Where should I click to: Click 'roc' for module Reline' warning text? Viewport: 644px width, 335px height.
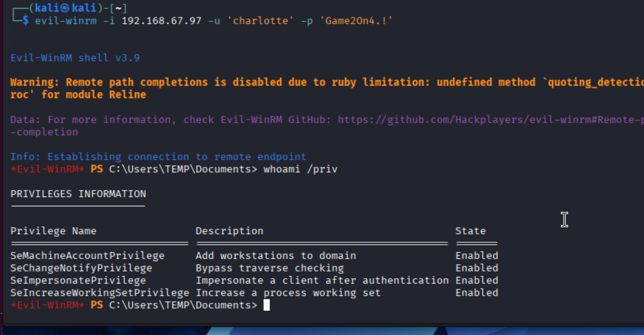78,95
